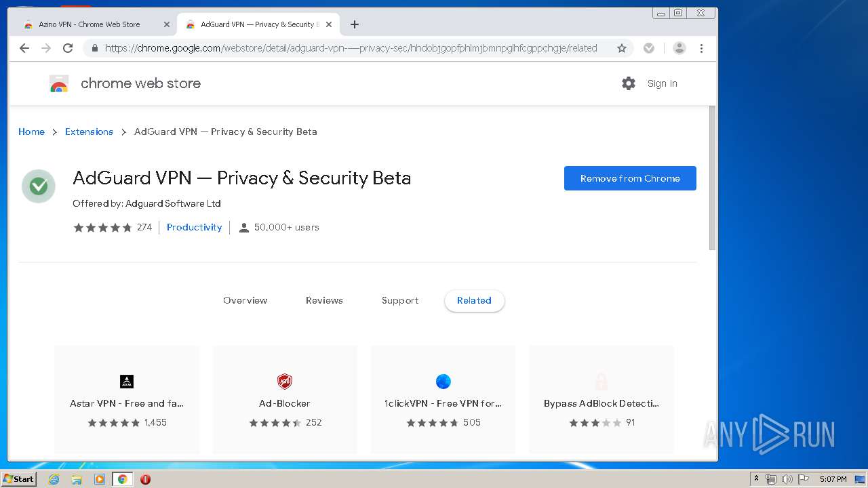The image size is (868, 488).
Task: Click the AdGuard VPN extension logo
Action: coord(39,186)
